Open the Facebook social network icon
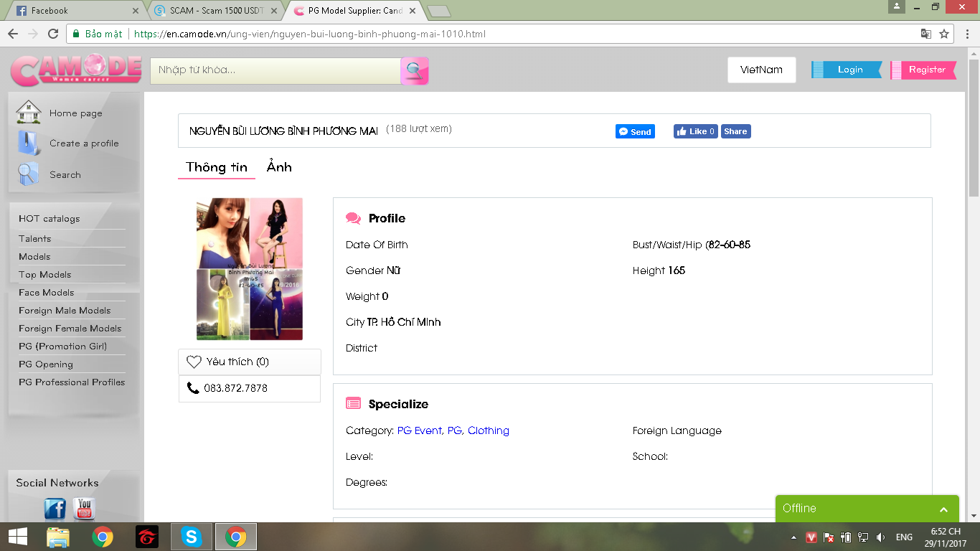Image resolution: width=980 pixels, height=551 pixels. click(x=55, y=509)
